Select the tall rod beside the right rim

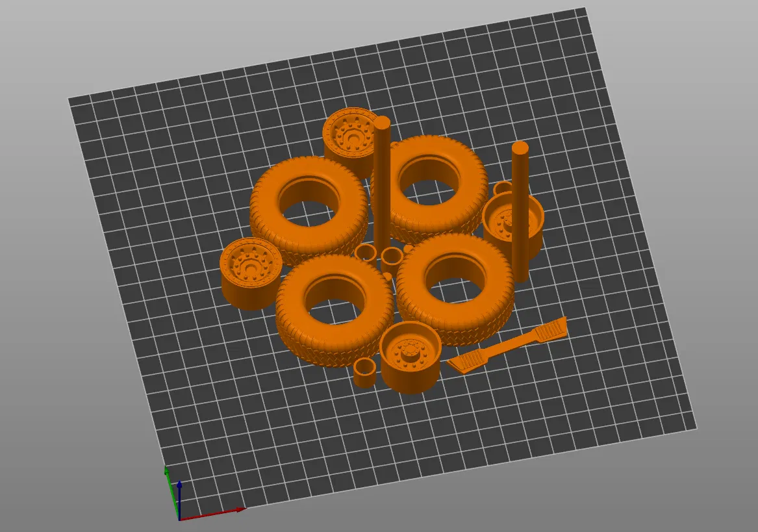point(520,211)
